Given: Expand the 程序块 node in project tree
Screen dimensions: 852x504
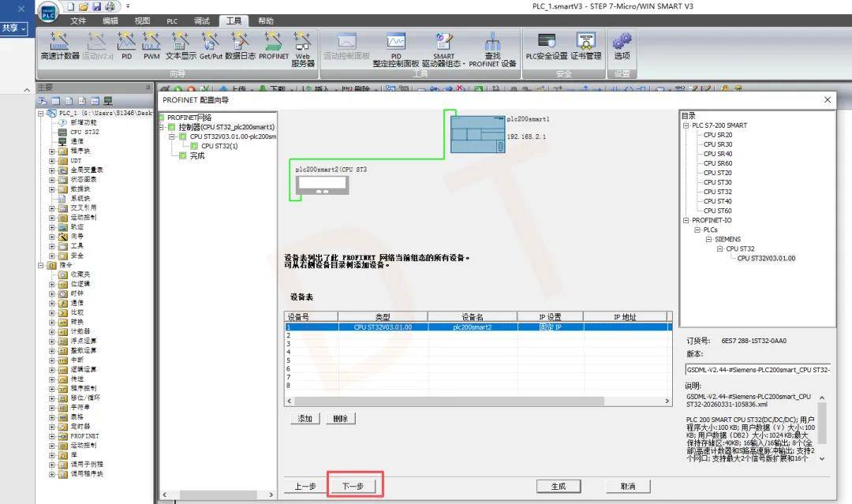Looking at the screenshot, I should pyautogui.click(x=51, y=151).
